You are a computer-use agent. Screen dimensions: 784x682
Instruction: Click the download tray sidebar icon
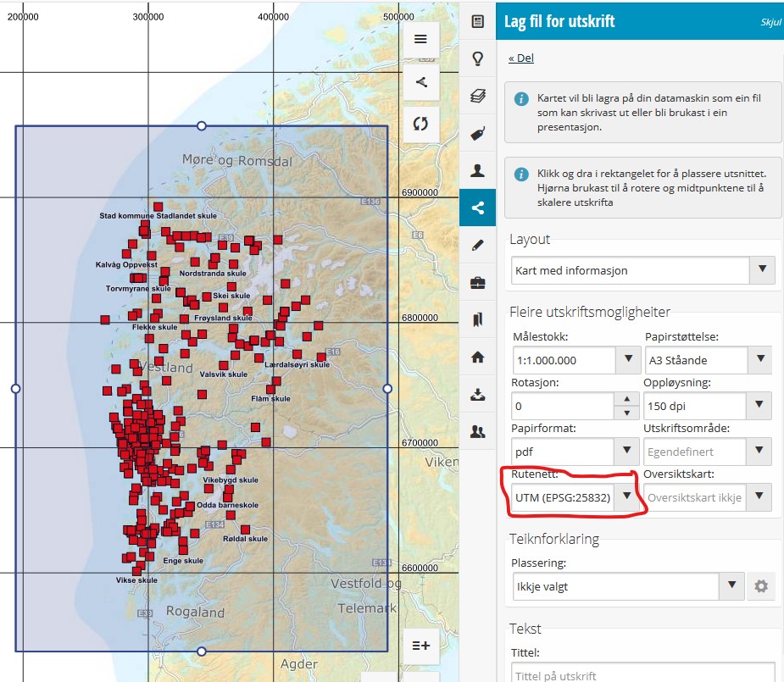[477, 394]
